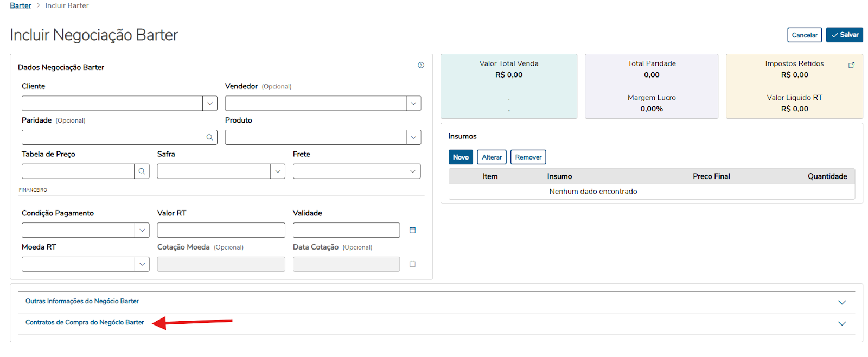The image size is (868, 357).
Task: Open the Cliente dropdown list
Action: tap(210, 103)
